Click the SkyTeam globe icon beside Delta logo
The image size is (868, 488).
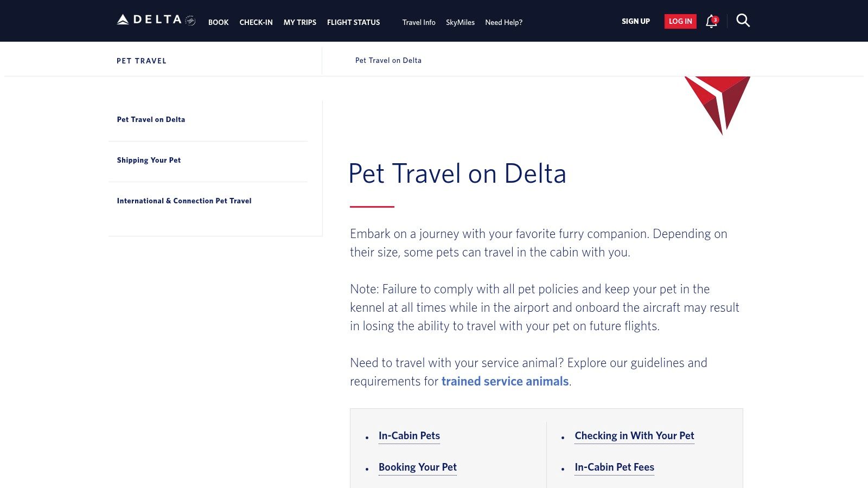click(190, 20)
